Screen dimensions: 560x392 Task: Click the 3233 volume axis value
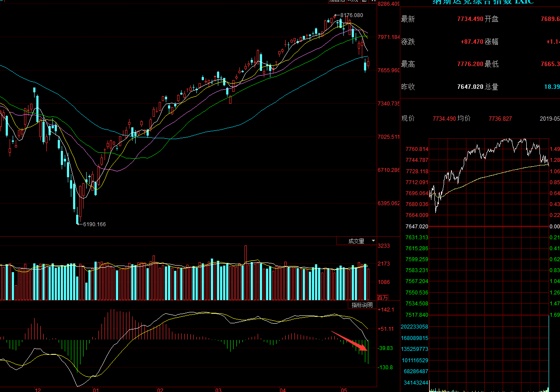384,246
